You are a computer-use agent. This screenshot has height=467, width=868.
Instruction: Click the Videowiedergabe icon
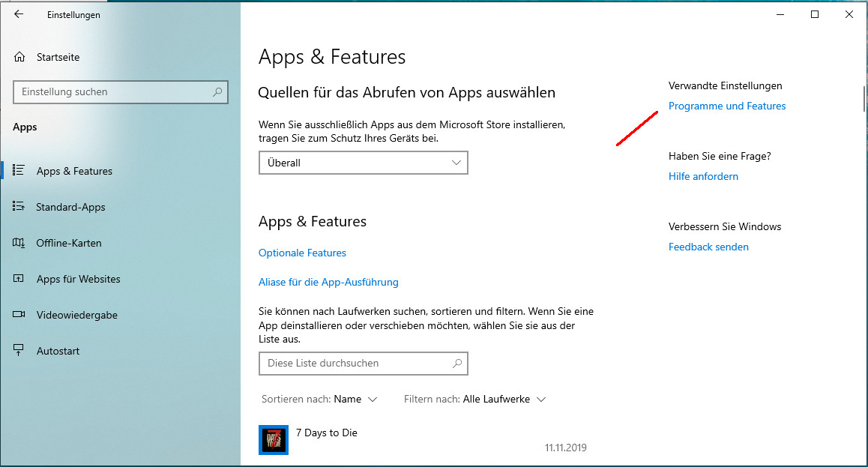(19, 315)
